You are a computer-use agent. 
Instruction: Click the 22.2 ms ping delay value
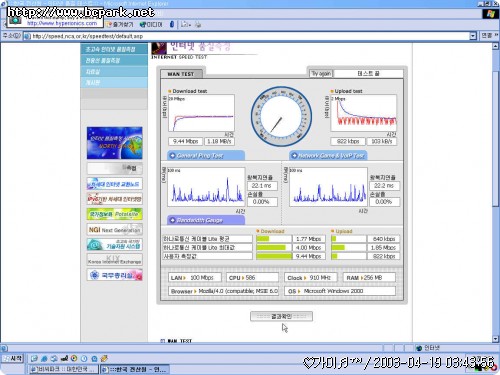pyautogui.click(x=385, y=186)
